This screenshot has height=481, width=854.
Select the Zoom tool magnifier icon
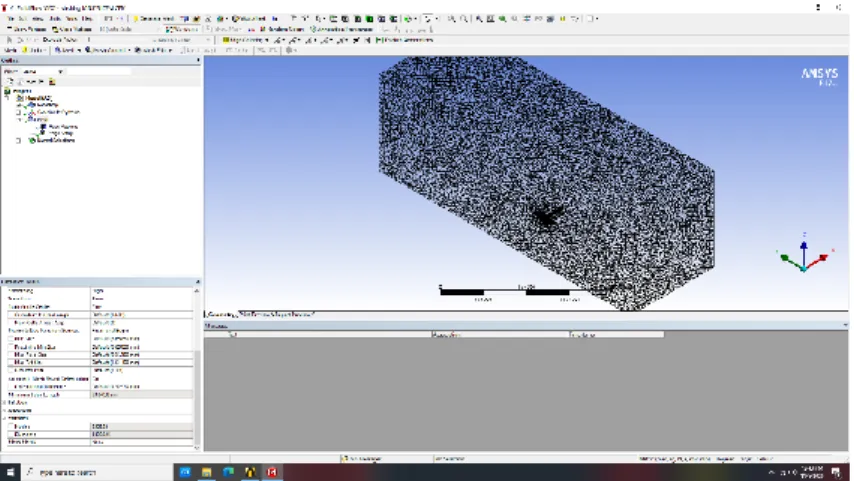[x=451, y=19]
